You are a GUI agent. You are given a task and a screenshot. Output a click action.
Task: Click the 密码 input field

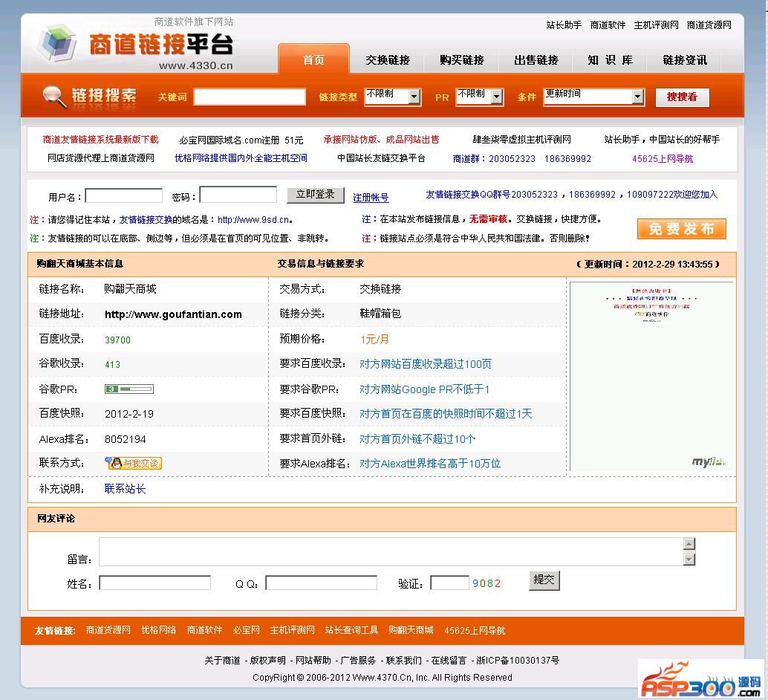(238, 195)
